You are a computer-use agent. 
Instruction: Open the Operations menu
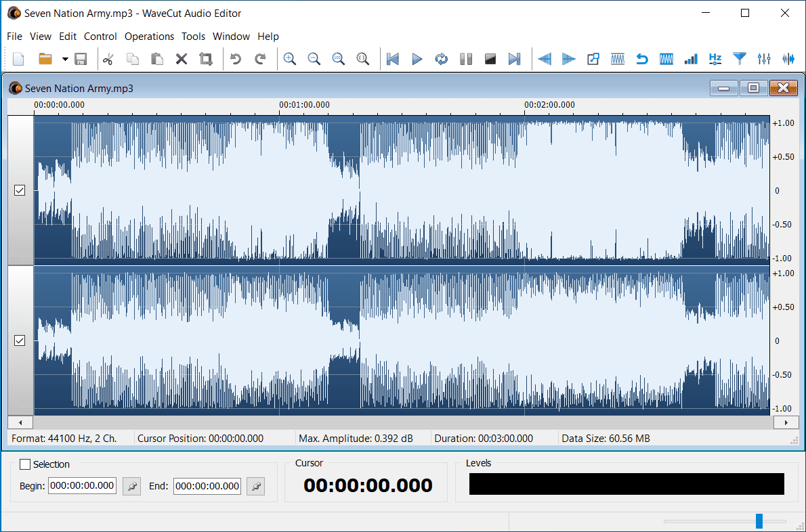coord(149,37)
